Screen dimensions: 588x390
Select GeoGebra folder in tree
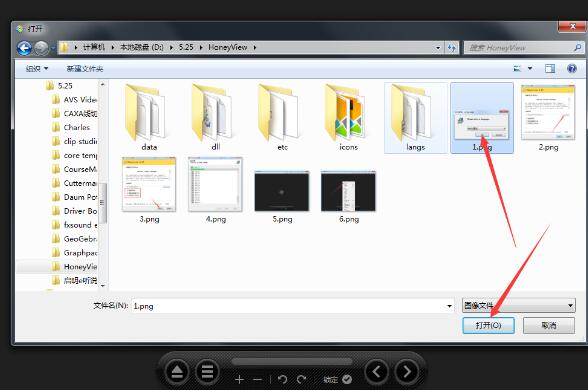(74, 238)
